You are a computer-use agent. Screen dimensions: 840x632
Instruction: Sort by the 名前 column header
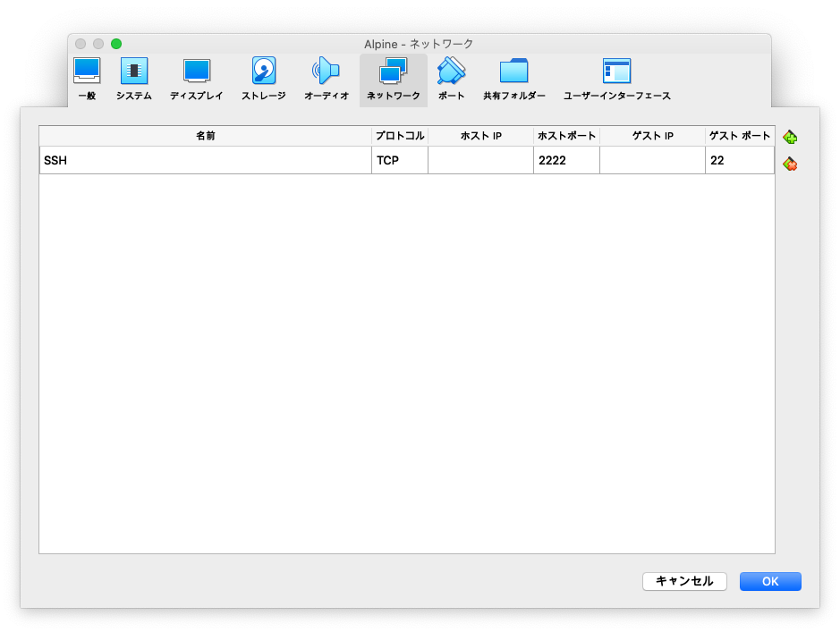coord(205,136)
